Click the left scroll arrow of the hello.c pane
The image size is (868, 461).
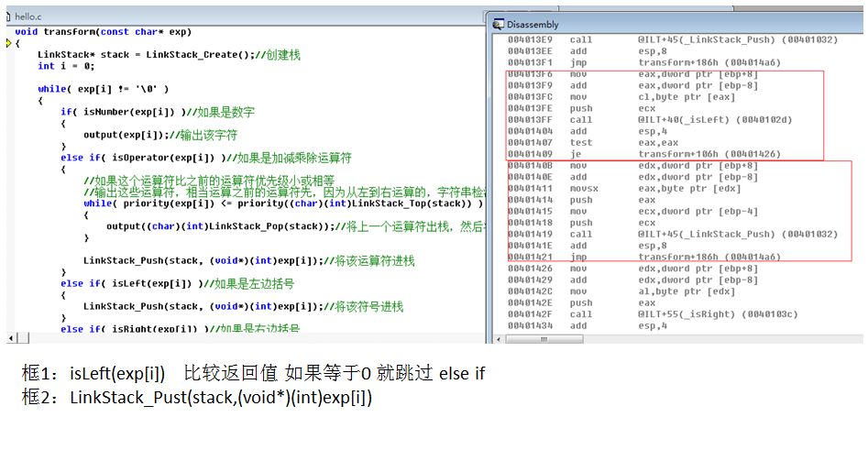pos(11,337)
